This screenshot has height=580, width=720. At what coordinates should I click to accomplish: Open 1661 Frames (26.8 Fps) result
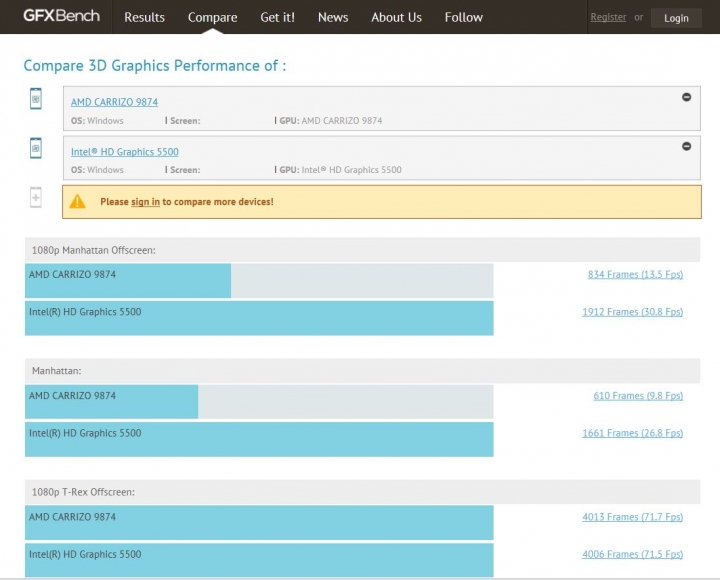pos(632,433)
